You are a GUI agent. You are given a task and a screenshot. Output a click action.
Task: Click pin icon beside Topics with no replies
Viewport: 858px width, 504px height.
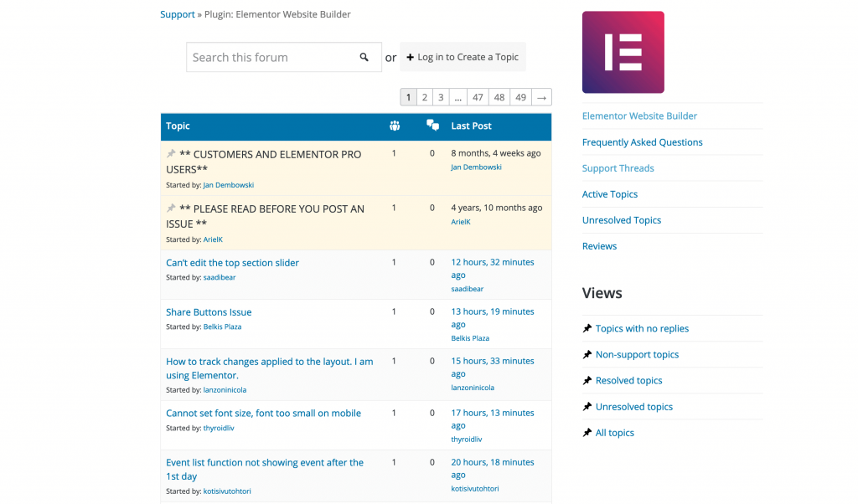[587, 329]
